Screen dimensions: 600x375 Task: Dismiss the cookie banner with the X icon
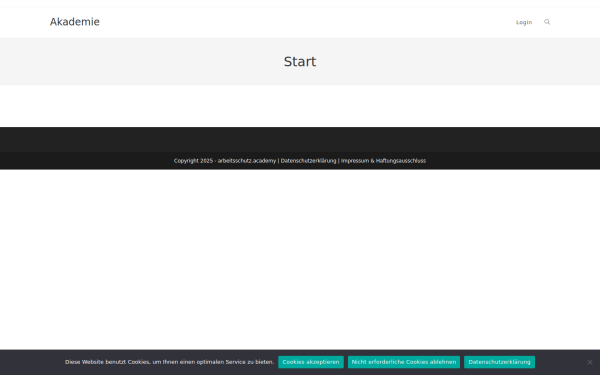click(x=590, y=362)
